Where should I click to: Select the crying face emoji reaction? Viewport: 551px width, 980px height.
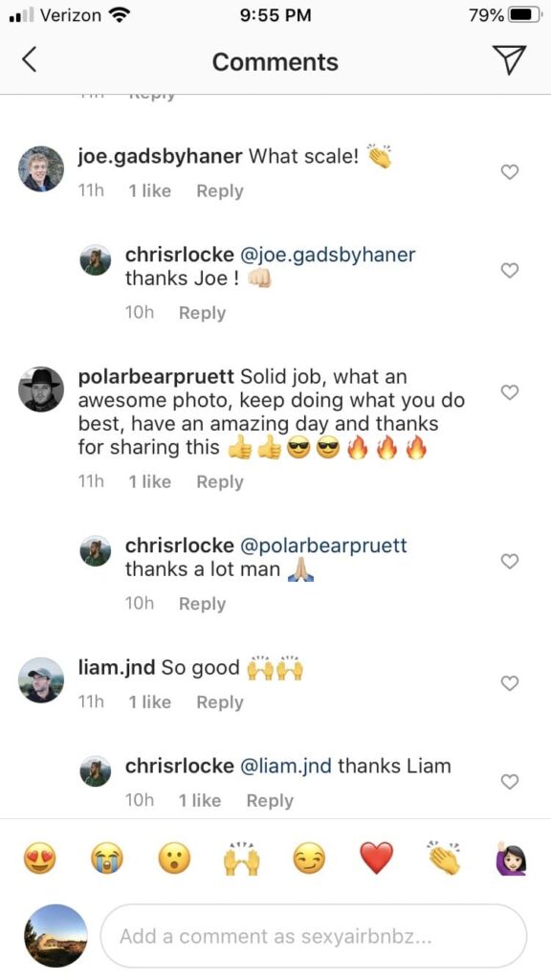pos(106,860)
